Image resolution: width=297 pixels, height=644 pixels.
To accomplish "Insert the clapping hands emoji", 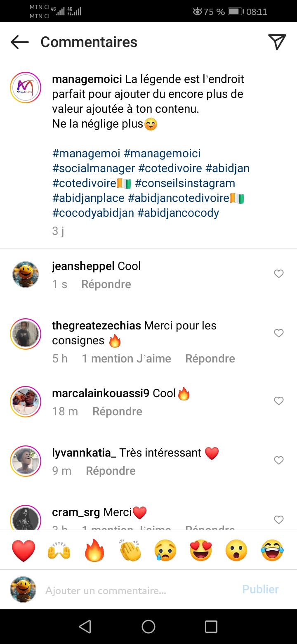I will (x=130, y=551).
